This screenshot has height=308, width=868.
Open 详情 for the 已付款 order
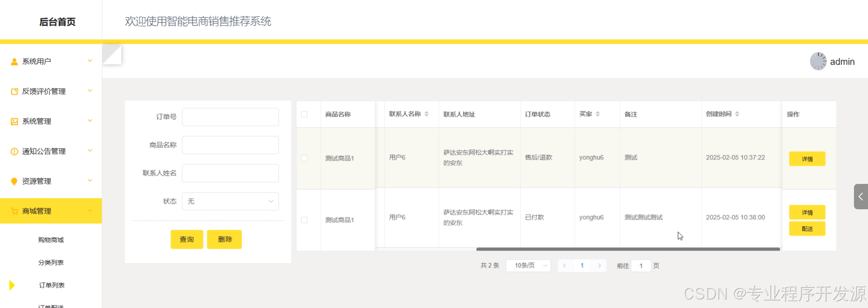point(807,212)
